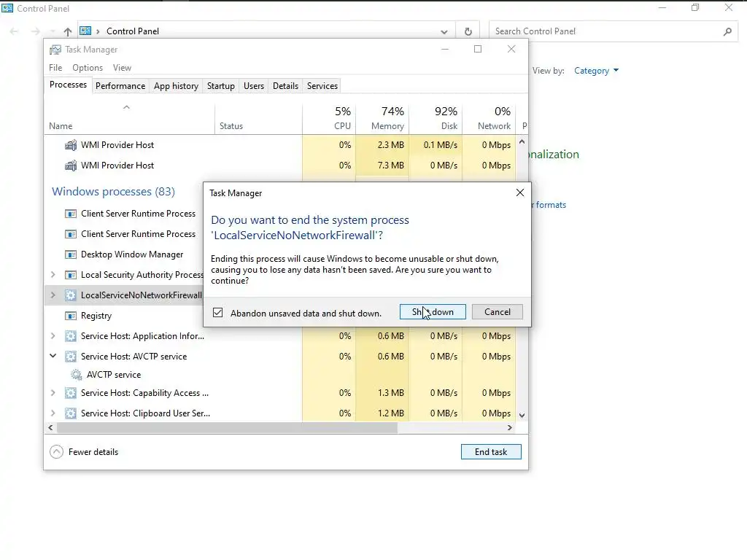Click second WMI Provider Host icon (7.3 MB)
Image resolution: width=747 pixels, height=560 pixels.
point(71,166)
